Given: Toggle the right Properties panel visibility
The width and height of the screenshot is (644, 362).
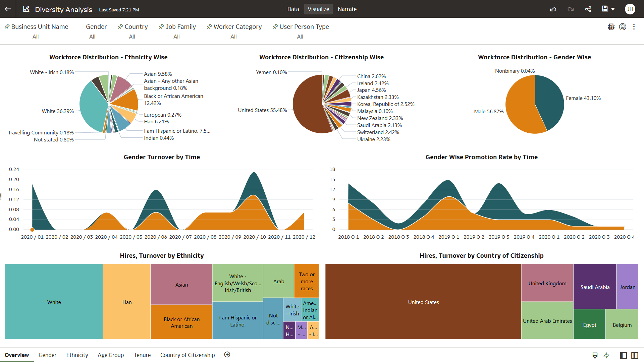Looking at the screenshot, I should (x=635, y=355).
